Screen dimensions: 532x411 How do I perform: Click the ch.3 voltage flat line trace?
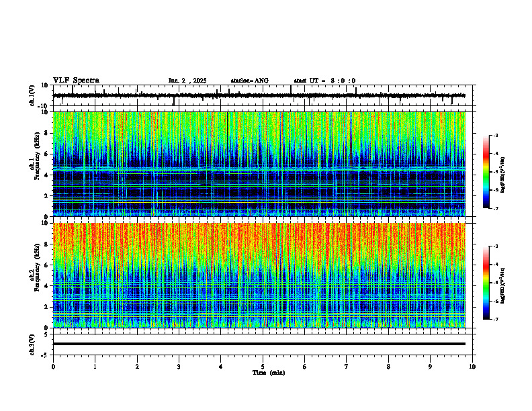point(259,344)
